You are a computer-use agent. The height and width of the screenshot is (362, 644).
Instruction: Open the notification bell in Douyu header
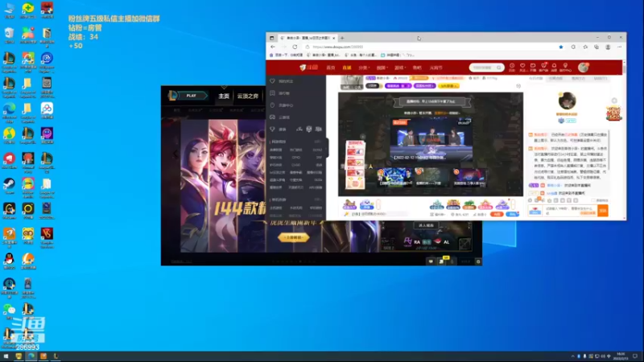click(554, 67)
